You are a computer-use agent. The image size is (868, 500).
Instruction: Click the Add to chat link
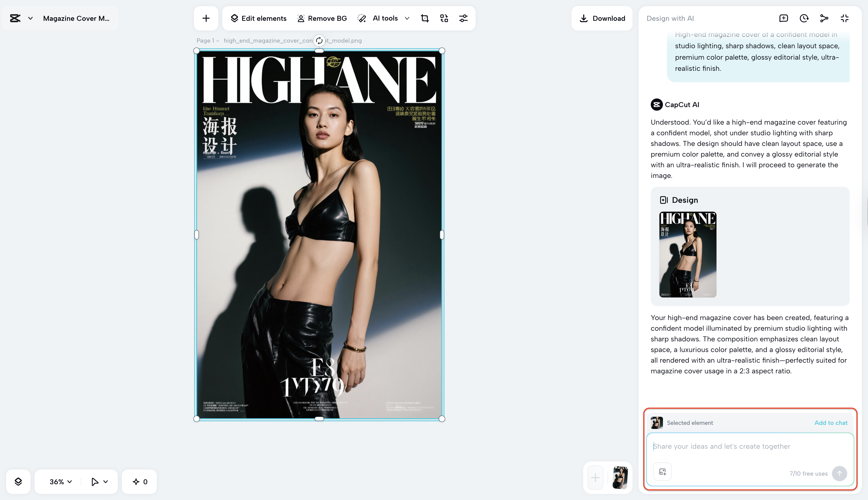click(831, 423)
